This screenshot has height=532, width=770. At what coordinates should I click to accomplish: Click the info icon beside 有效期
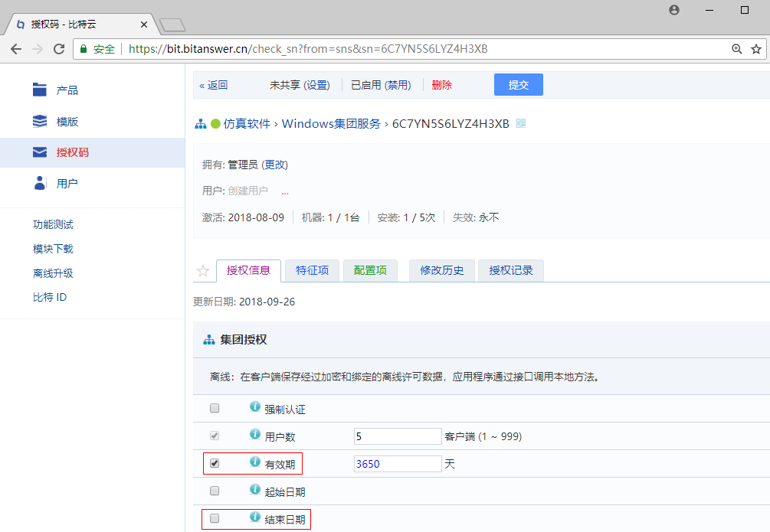pos(254,463)
